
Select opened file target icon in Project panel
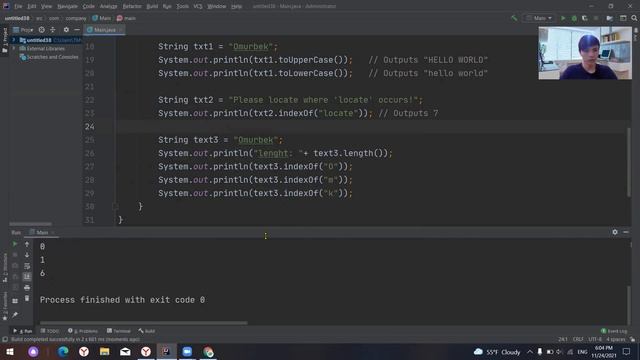click(42, 30)
